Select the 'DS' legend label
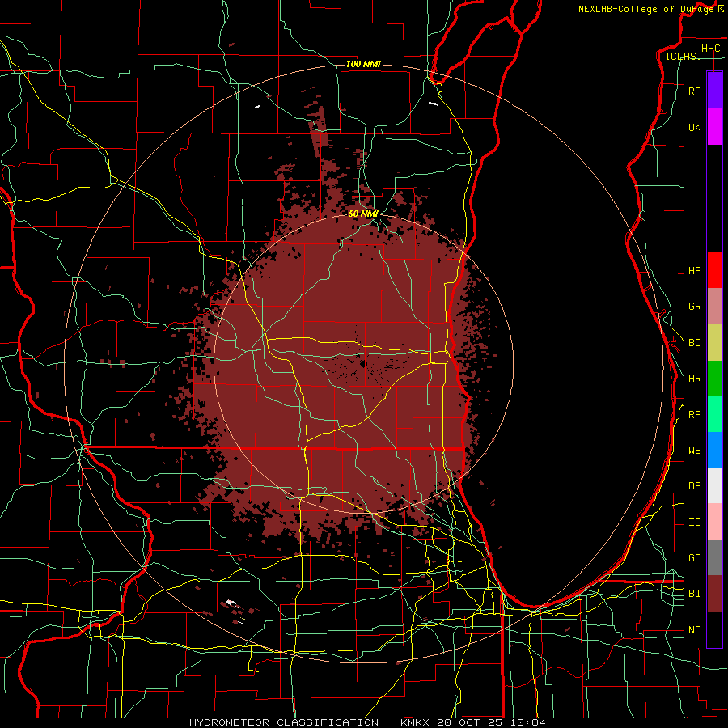Image resolution: width=728 pixels, height=728 pixels. click(x=694, y=486)
